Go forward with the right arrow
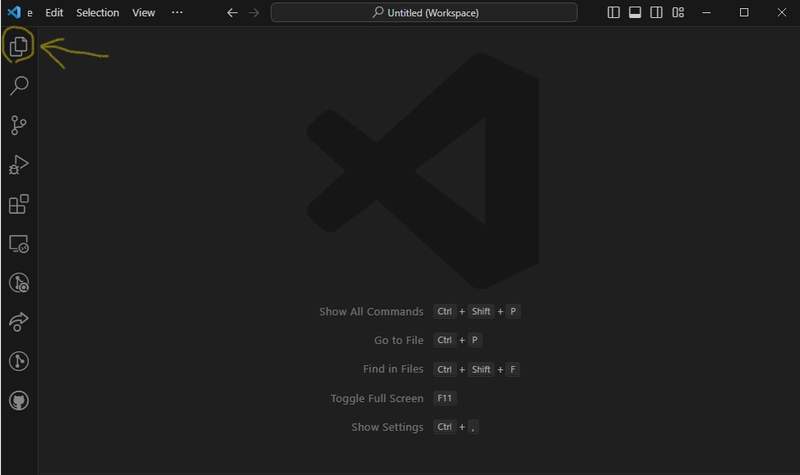 pos(254,13)
